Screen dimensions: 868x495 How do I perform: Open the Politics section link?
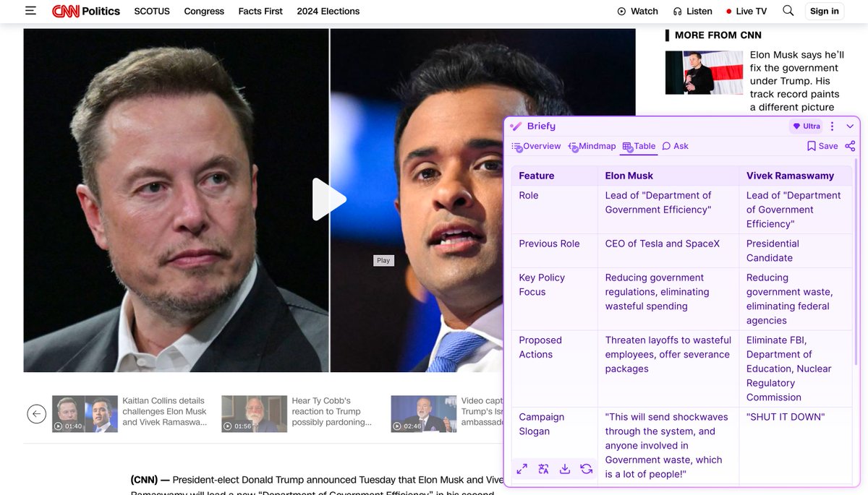point(101,11)
